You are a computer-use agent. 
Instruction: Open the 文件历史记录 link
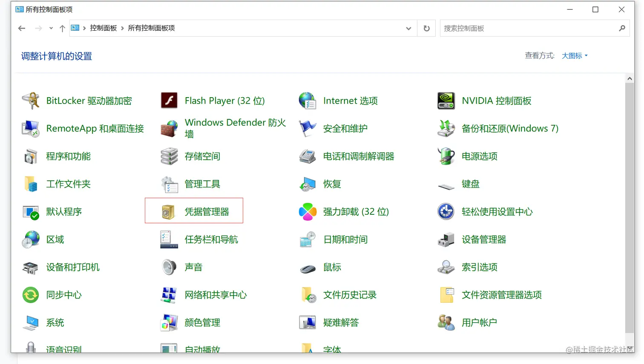(x=350, y=295)
